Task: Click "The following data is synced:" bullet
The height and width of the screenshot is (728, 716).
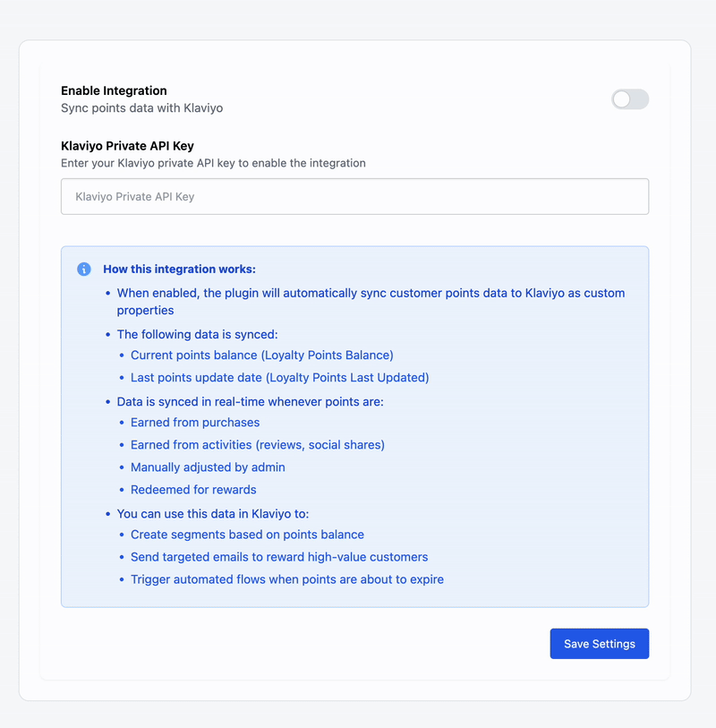Action: [198, 334]
